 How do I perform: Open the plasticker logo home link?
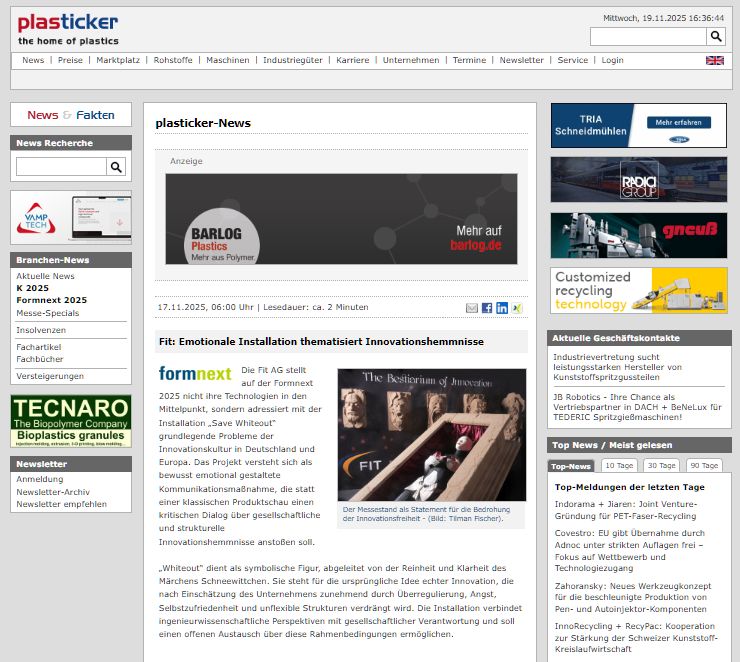pyautogui.click(x=68, y=29)
